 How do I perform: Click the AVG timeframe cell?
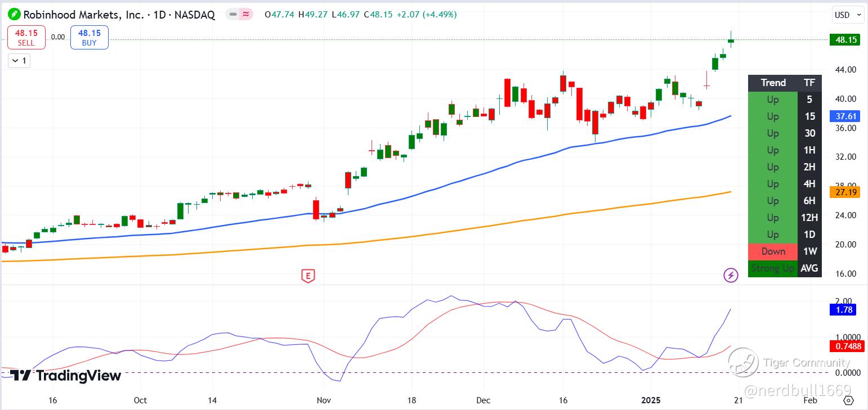[809, 268]
